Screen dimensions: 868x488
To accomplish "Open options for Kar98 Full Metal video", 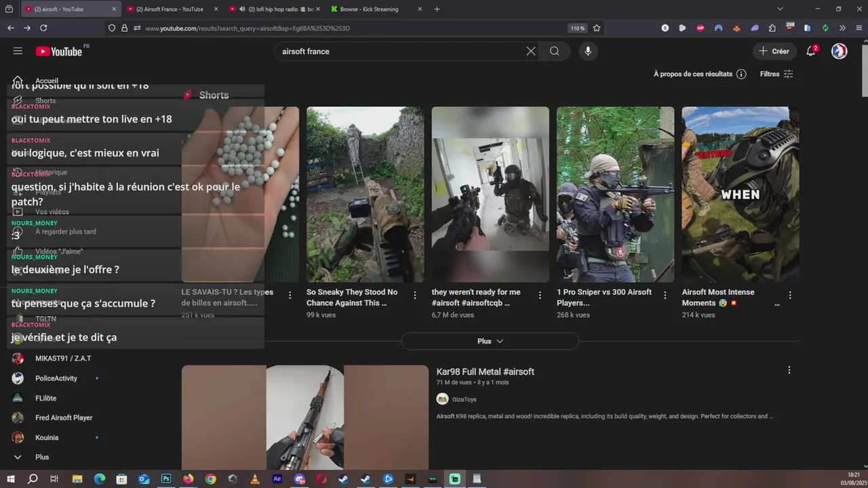I will [789, 370].
